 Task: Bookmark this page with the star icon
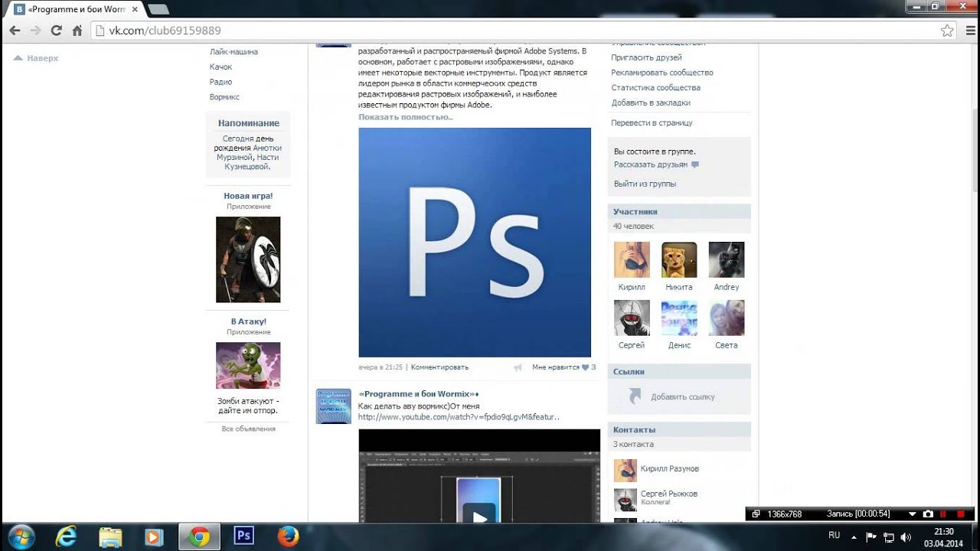coord(947,31)
